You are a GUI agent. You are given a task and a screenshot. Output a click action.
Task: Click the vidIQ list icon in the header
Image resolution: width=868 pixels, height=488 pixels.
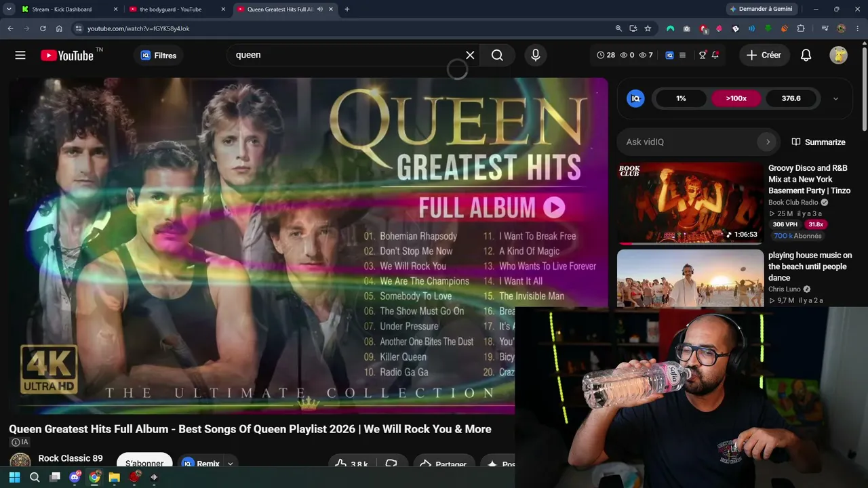pos(682,55)
